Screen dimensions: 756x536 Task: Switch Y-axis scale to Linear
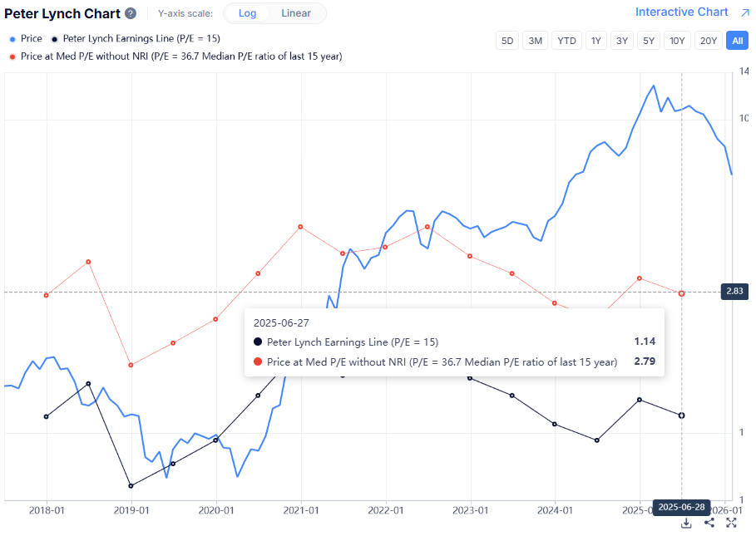click(x=296, y=13)
